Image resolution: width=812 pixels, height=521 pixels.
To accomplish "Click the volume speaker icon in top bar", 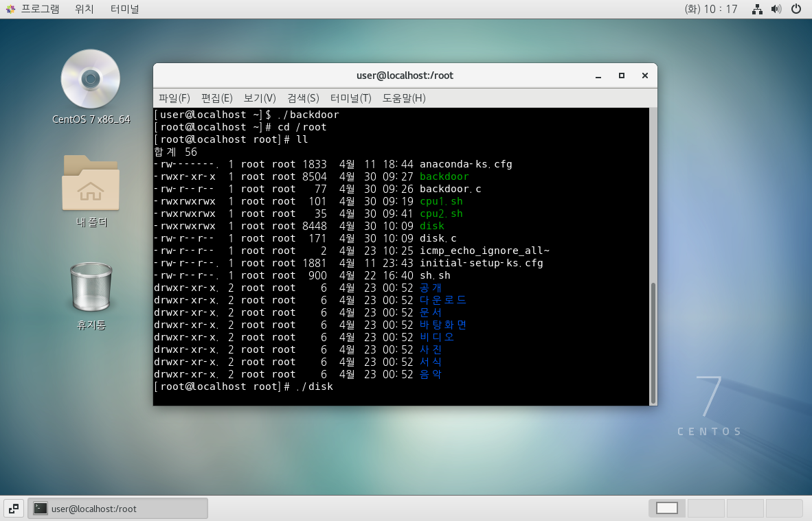I will pyautogui.click(x=776, y=9).
